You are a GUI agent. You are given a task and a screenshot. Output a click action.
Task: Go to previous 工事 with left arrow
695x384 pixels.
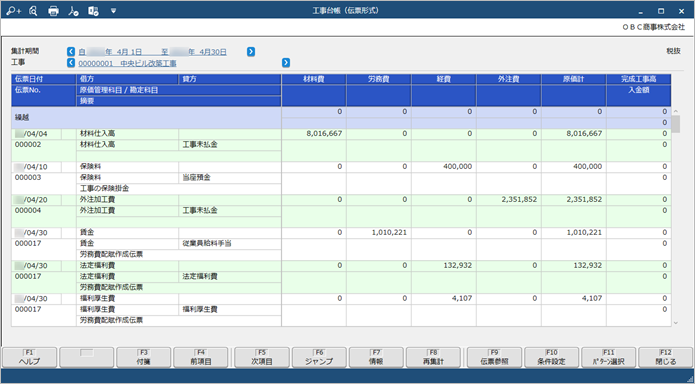[71, 63]
